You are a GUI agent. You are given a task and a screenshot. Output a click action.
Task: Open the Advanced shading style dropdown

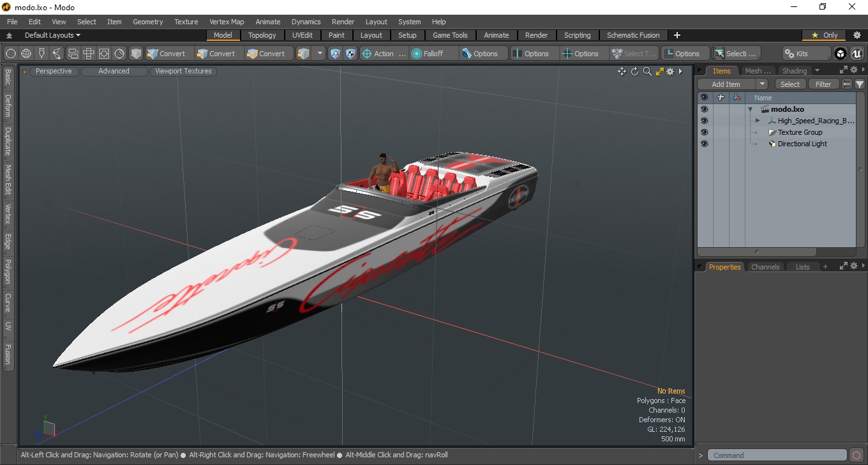(x=114, y=72)
